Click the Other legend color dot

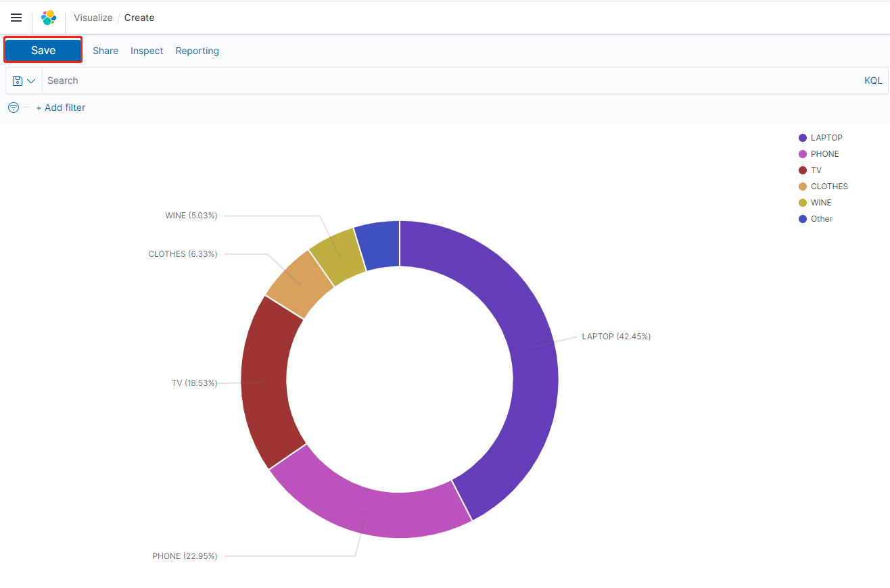click(x=803, y=219)
